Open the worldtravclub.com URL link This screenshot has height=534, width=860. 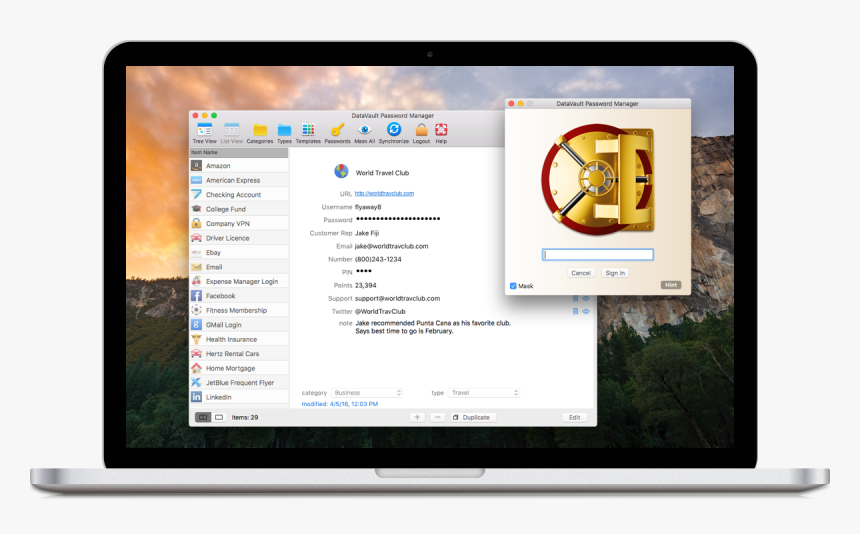tap(384, 194)
